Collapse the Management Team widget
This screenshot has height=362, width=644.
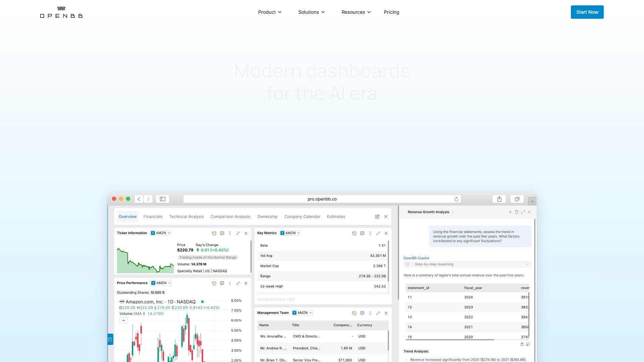coord(378,313)
